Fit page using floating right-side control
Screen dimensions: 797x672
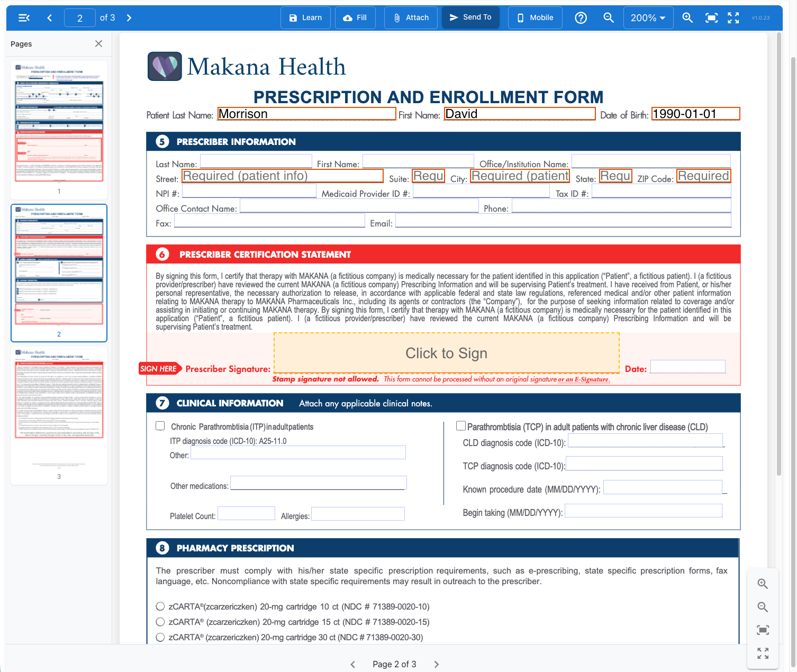click(x=763, y=630)
